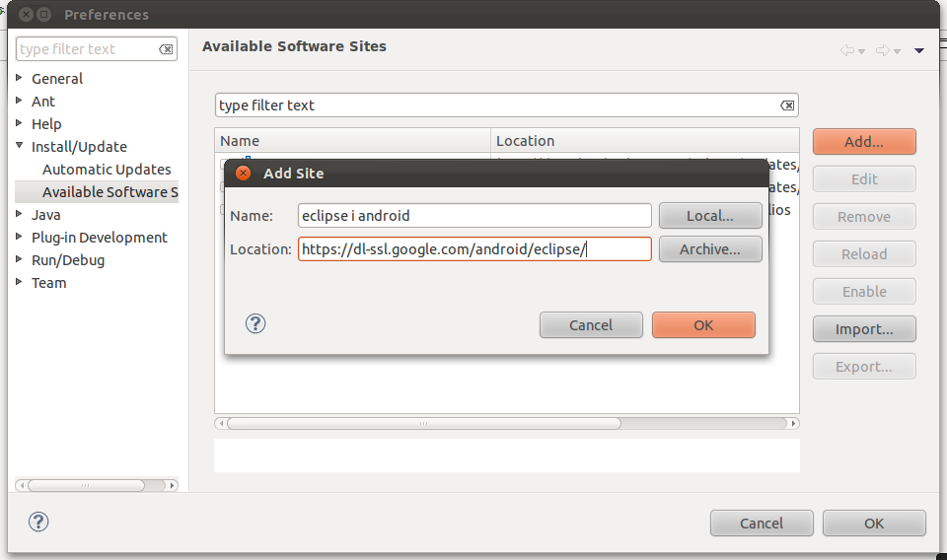Open the preferences page view menu arrow
The width and height of the screenshot is (947, 560).
click(x=919, y=50)
